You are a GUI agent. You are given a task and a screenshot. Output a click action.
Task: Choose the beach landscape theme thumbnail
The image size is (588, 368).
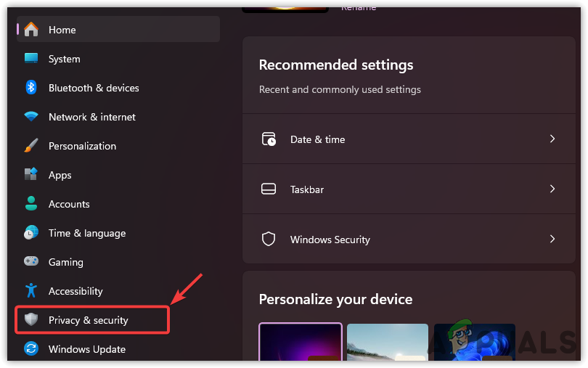[x=388, y=345]
